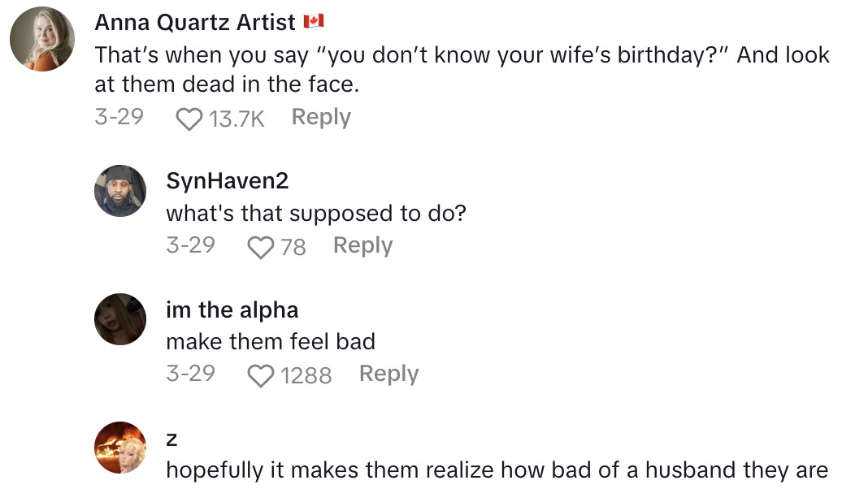Click the Canadian flag beside Anna Quartz Artist

tap(314, 22)
